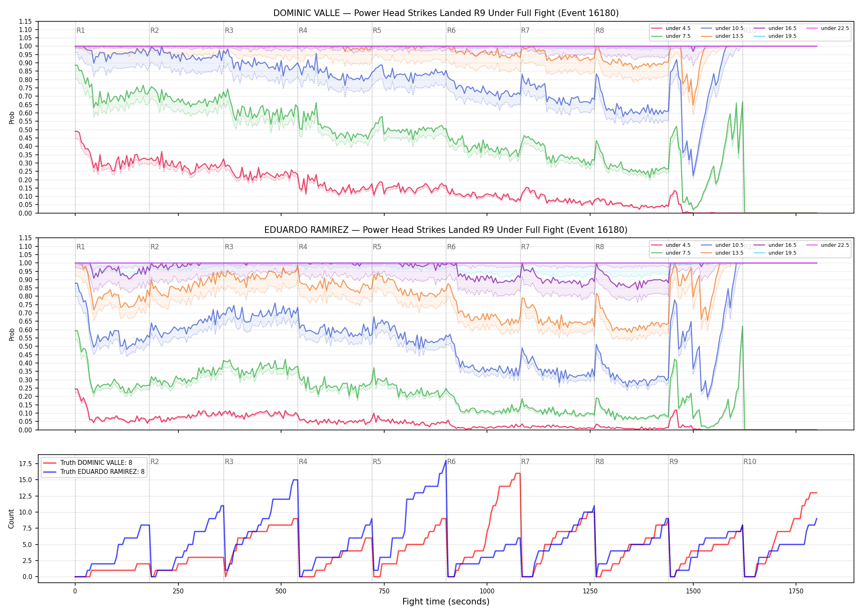Click the R4 round label in the count chart
Screen dimensions: 863x616
point(303,462)
